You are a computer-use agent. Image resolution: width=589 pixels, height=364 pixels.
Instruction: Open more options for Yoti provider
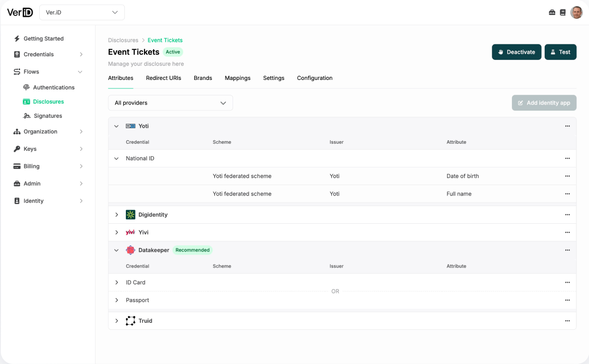pyautogui.click(x=567, y=126)
